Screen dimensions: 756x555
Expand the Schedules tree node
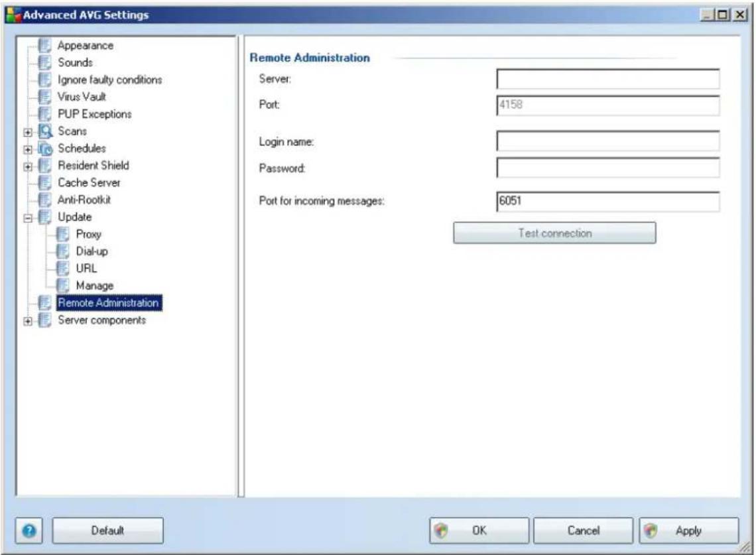click(28, 149)
